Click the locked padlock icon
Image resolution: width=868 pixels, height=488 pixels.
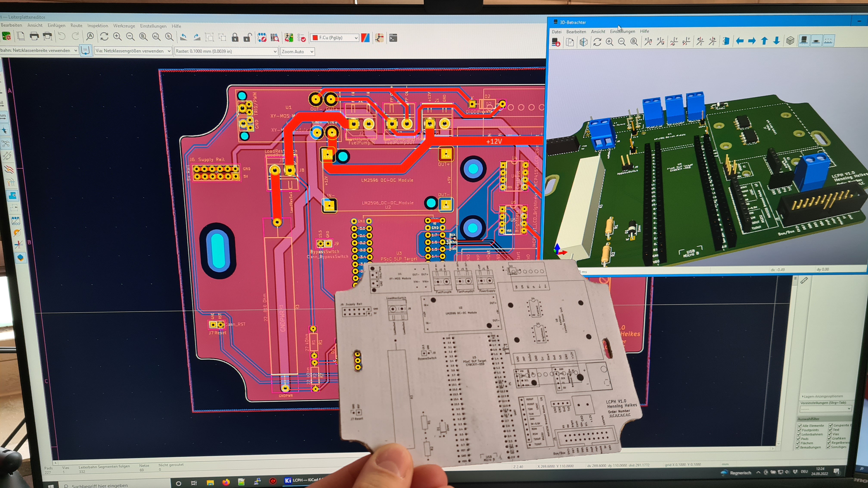pos(235,37)
